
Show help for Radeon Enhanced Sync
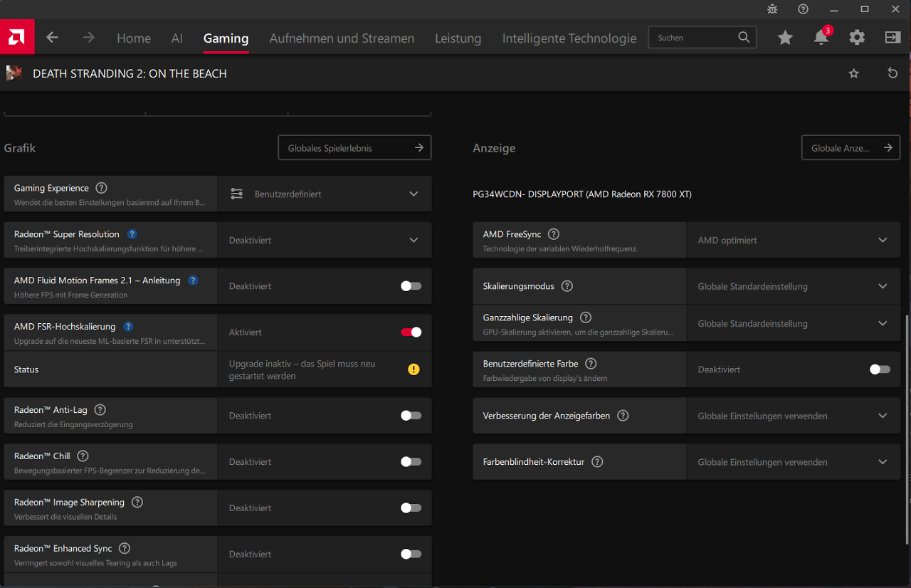click(125, 548)
